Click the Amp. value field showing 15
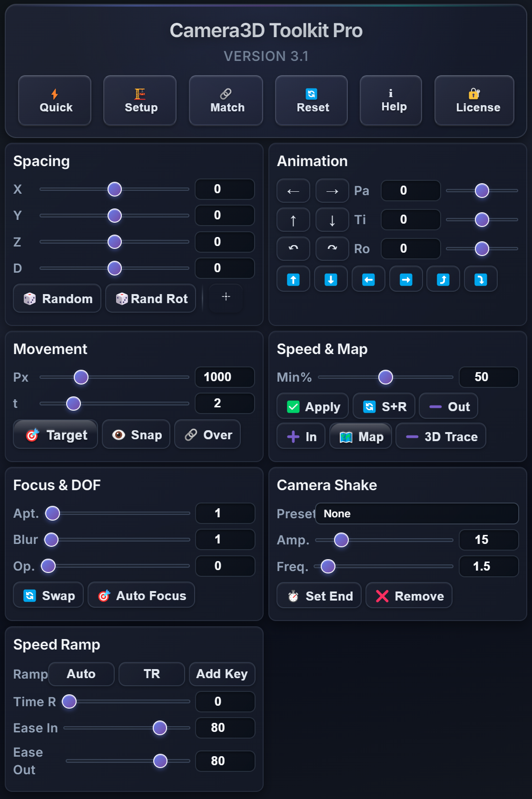Image resolution: width=532 pixels, height=799 pixels. pos(488,540)
